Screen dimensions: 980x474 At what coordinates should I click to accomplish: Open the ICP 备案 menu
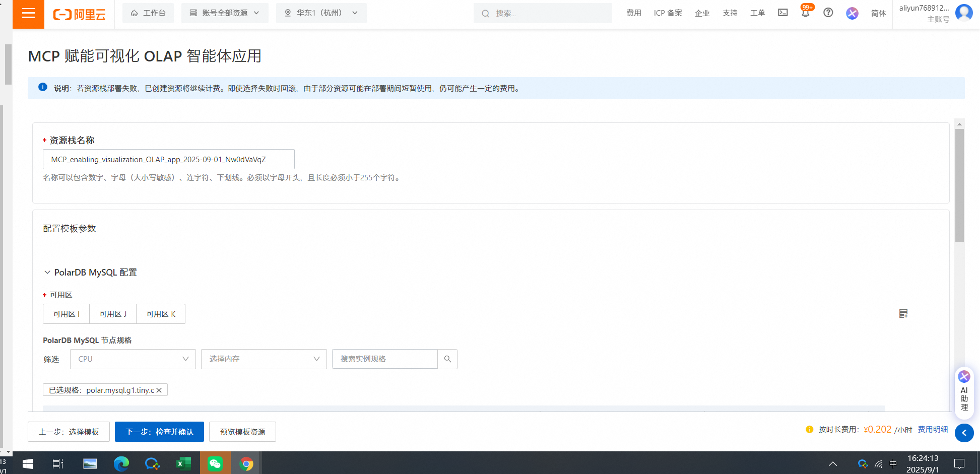(668, 13)
